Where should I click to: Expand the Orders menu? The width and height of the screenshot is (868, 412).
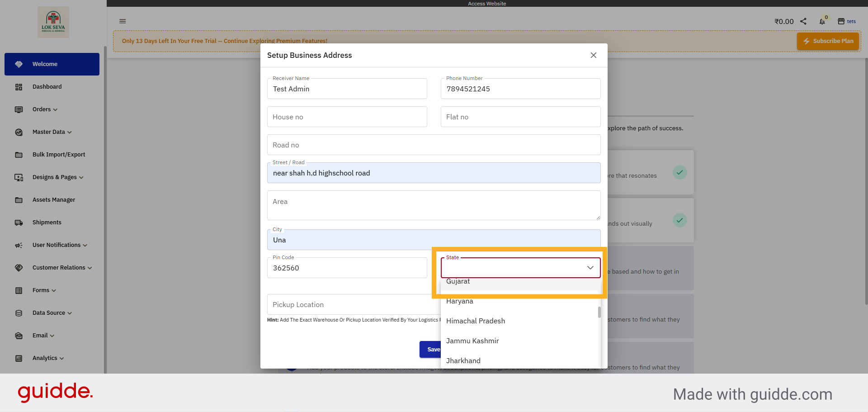coord(45,109)
